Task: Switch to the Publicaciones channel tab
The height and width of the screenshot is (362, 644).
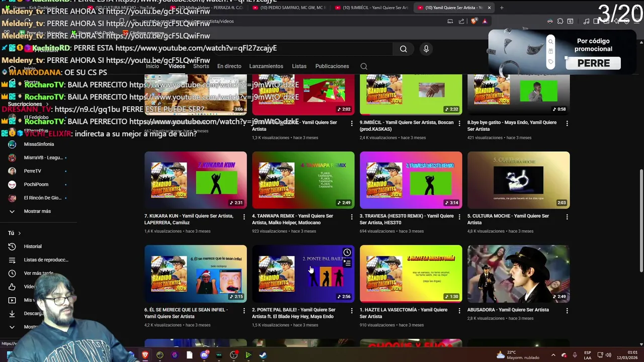Action: (332, 66)
